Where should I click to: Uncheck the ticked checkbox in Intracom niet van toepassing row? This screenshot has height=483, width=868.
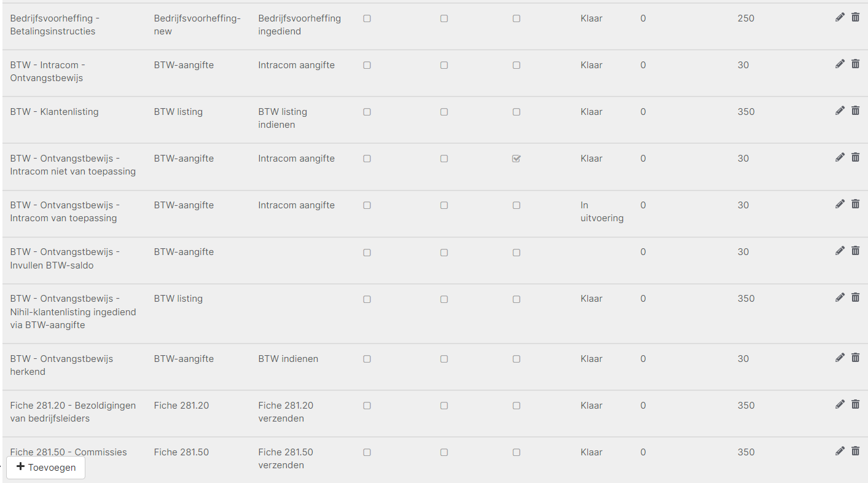(x=516, y=159)
